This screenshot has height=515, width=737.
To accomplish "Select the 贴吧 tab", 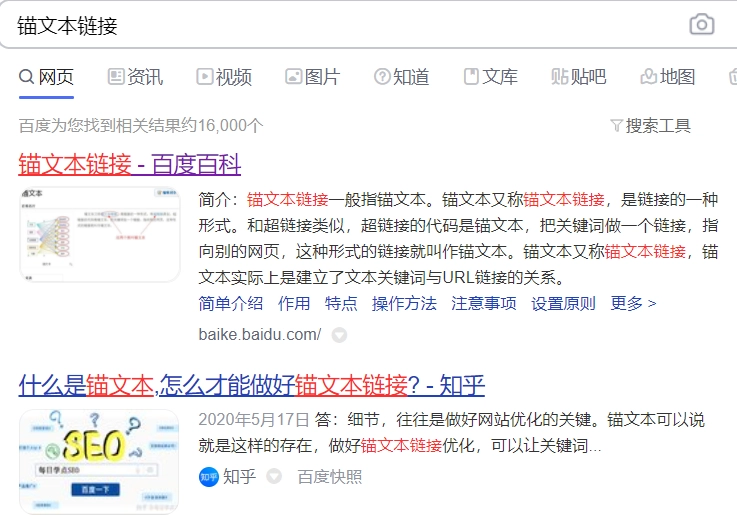I will (579, 77).
